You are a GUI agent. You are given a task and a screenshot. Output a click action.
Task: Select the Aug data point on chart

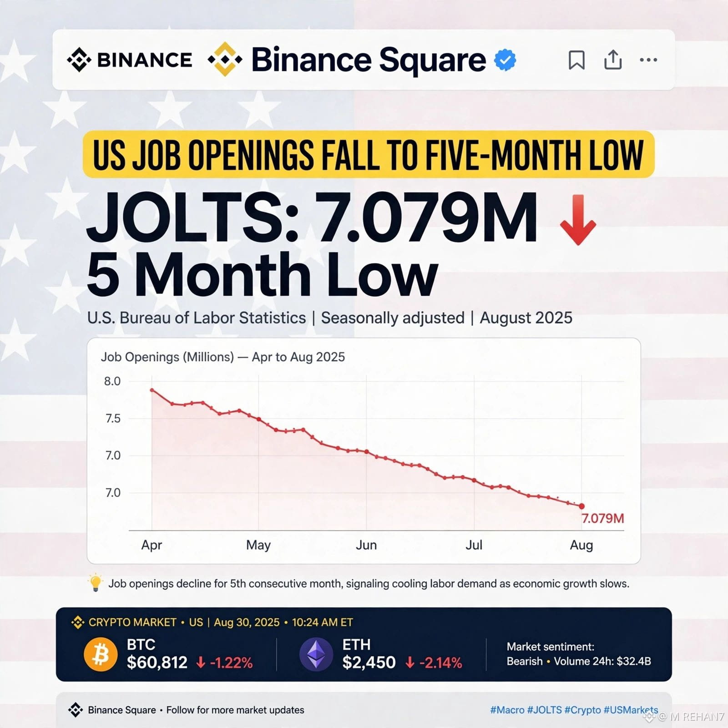click(581, 506)
